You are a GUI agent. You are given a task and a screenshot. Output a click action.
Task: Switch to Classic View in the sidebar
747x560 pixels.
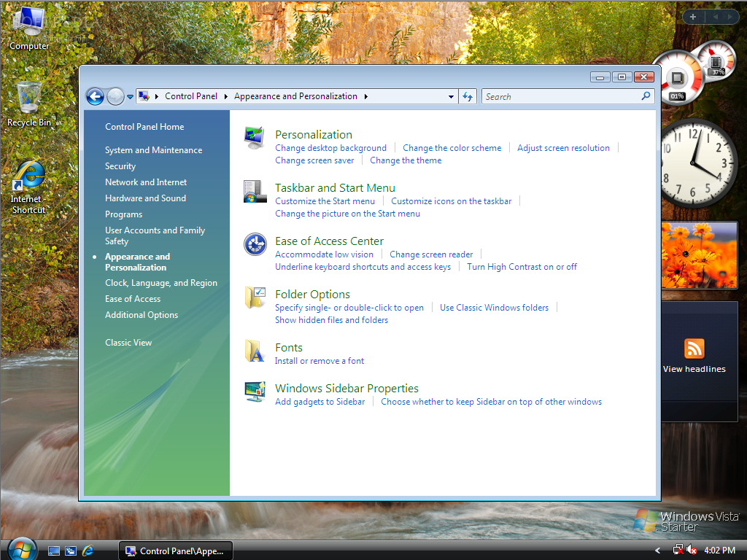pyautogui.click(x=128, y=342)
